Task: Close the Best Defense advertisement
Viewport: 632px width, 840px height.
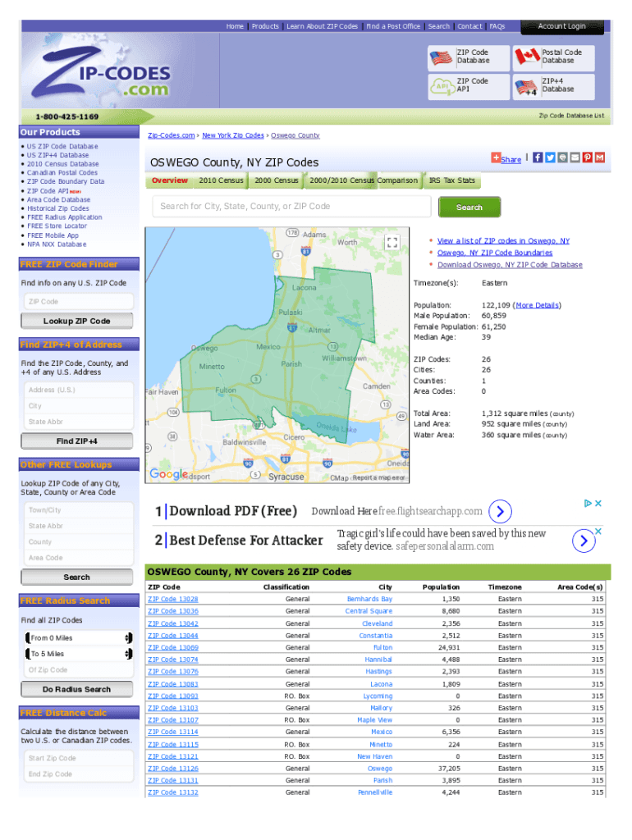Action: (x=598, y=532)
